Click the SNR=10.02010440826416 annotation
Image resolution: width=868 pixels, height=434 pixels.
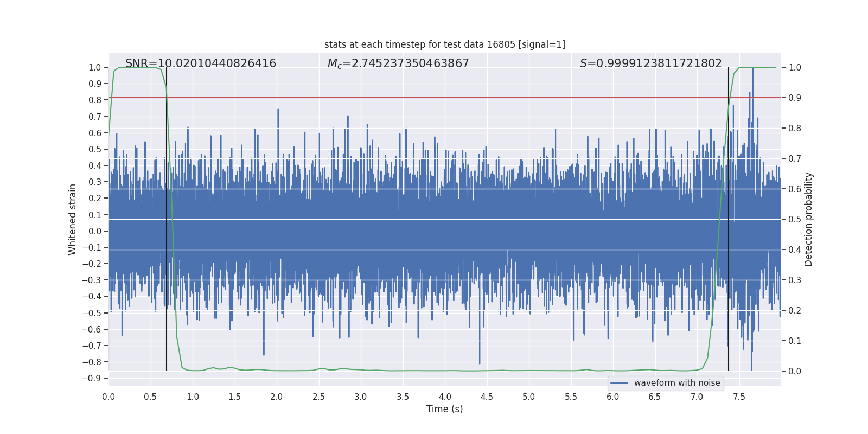tap(201, 63)
